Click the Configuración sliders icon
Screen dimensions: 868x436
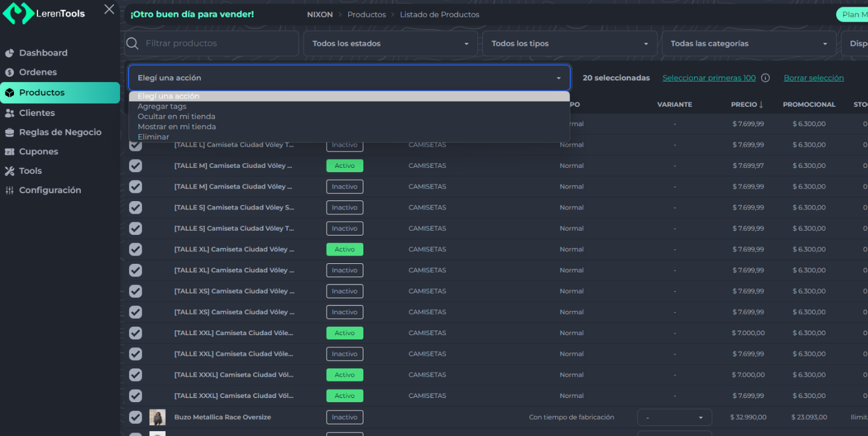tap(10, 190)
